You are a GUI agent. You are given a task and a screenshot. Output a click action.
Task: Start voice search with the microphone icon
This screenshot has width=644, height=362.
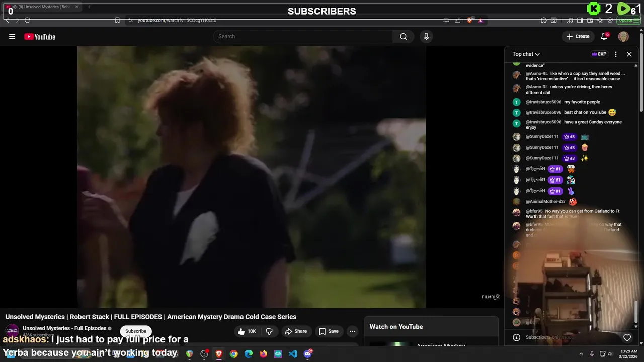(x=426, y=36)
